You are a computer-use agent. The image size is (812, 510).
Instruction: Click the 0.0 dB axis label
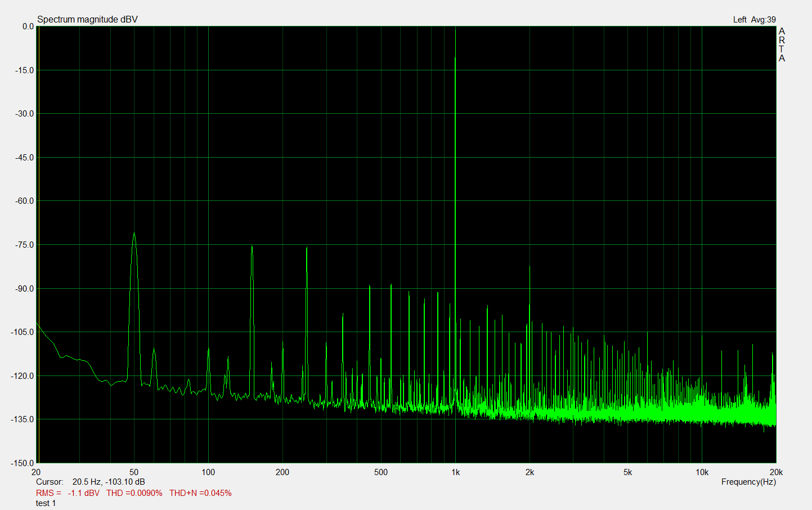28,26
